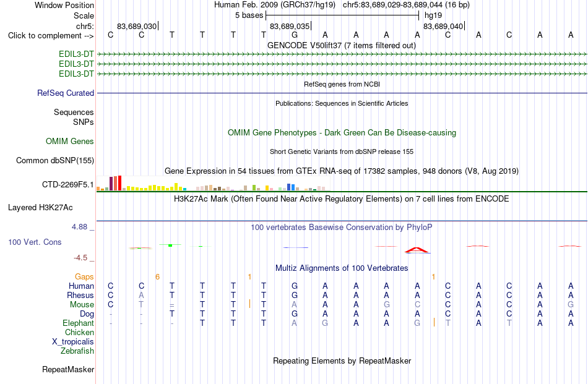Image resolution: width=588 pixels, height=384 pixels.
Task: Open the Common dbSNP(155) track label
Action: click(x=54, y=160)
